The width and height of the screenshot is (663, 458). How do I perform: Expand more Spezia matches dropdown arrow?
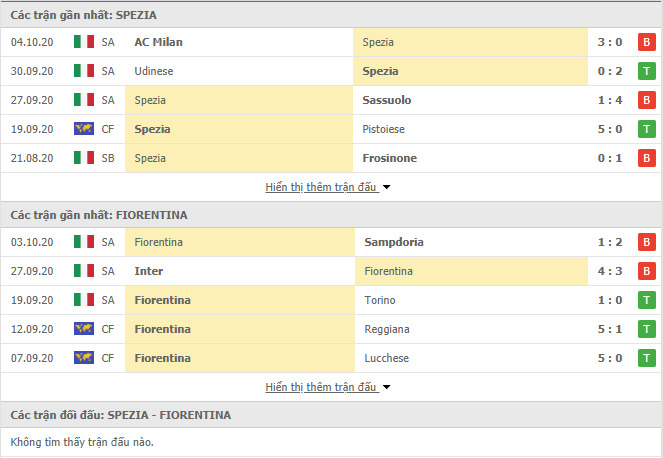pyautogui.click(x=386, y=187)
